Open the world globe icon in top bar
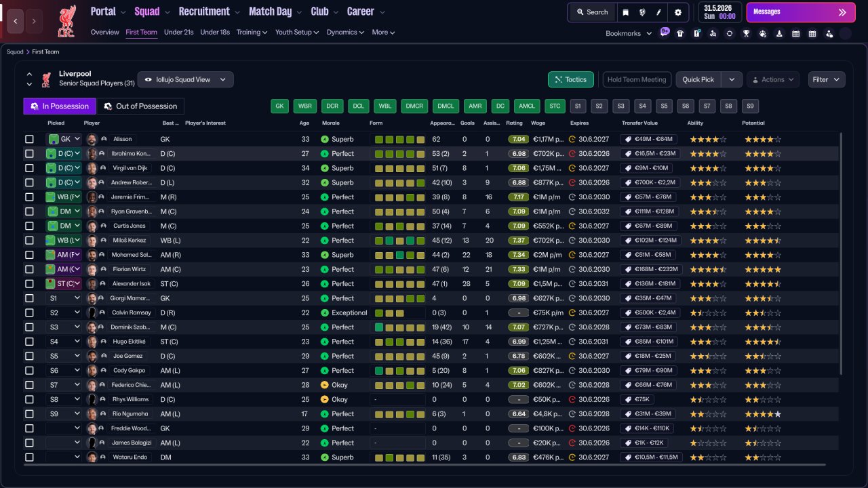Image resolution: width=868 pixels, height=488 pixels. coord(642,12)
